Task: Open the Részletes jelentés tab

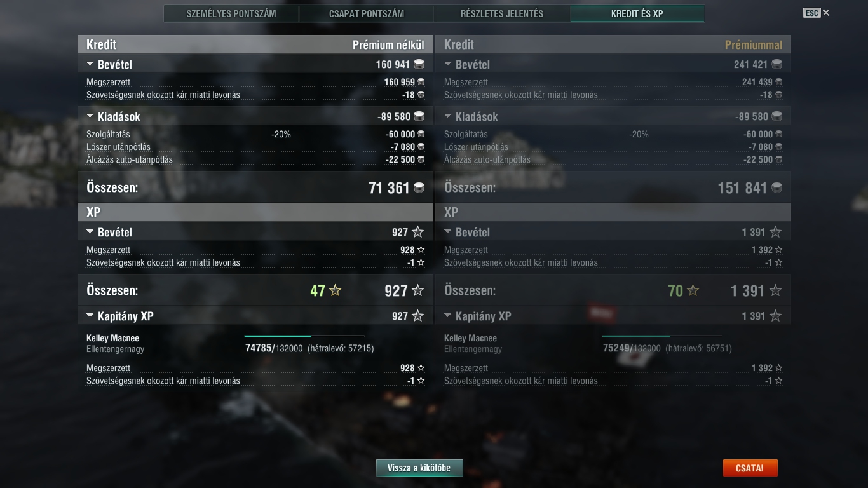Action: (x=502, y=13)
